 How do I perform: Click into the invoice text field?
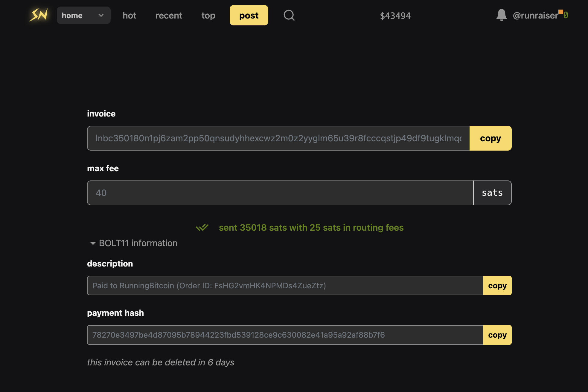click(278, 138)
